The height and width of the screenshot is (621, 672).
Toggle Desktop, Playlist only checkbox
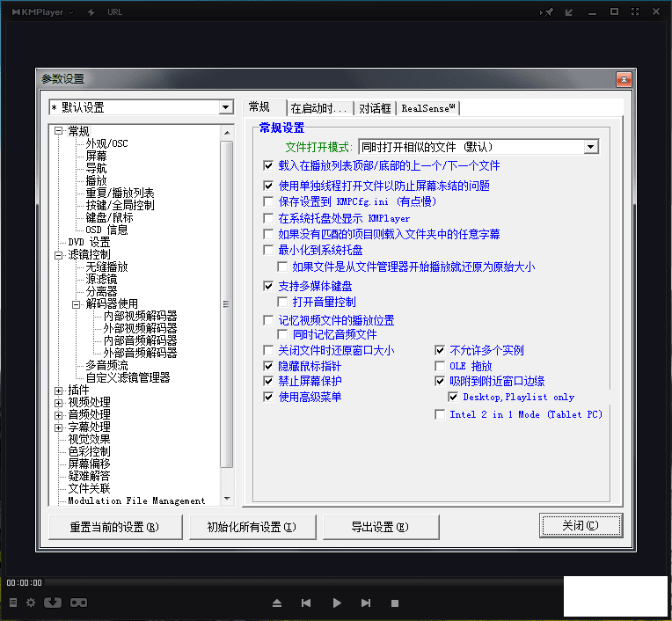click(x=453, y=397)
